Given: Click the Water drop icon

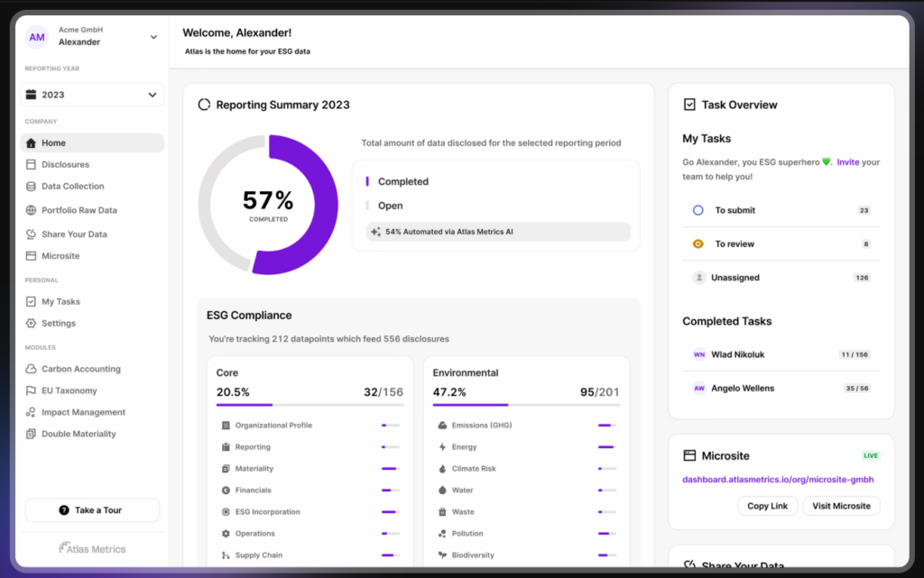Looking at the screenshot, I should point(442,491).
